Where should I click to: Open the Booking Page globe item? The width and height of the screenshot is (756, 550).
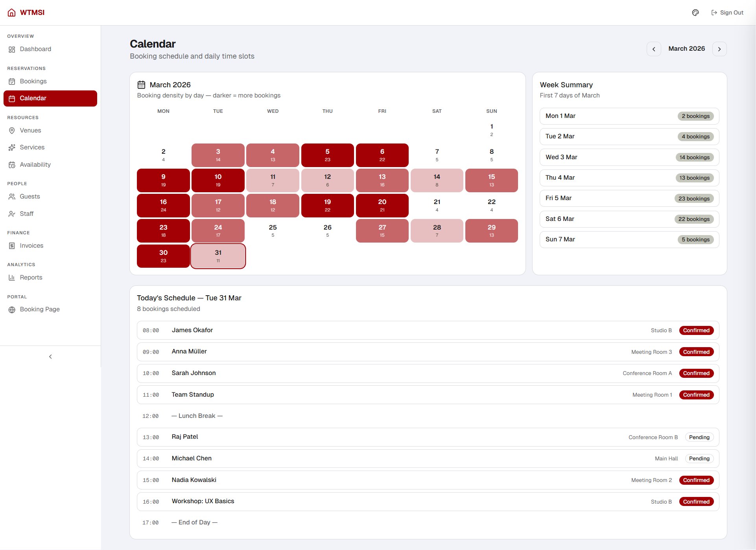point(50,309)
